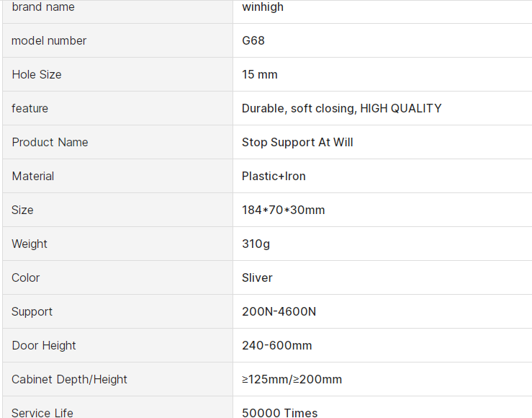532x418 pixels.
Task: Click the 'feature' row label
Action: pos(30,109)
